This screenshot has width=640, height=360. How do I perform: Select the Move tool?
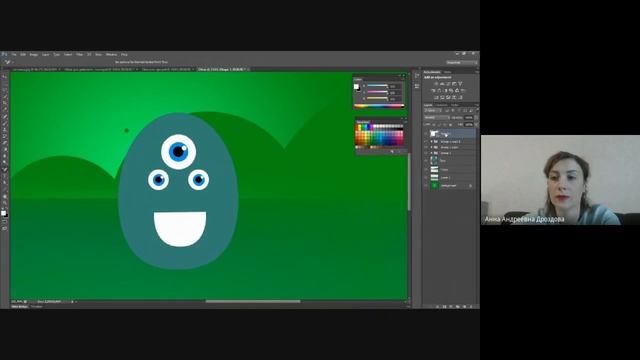[4, 76]
